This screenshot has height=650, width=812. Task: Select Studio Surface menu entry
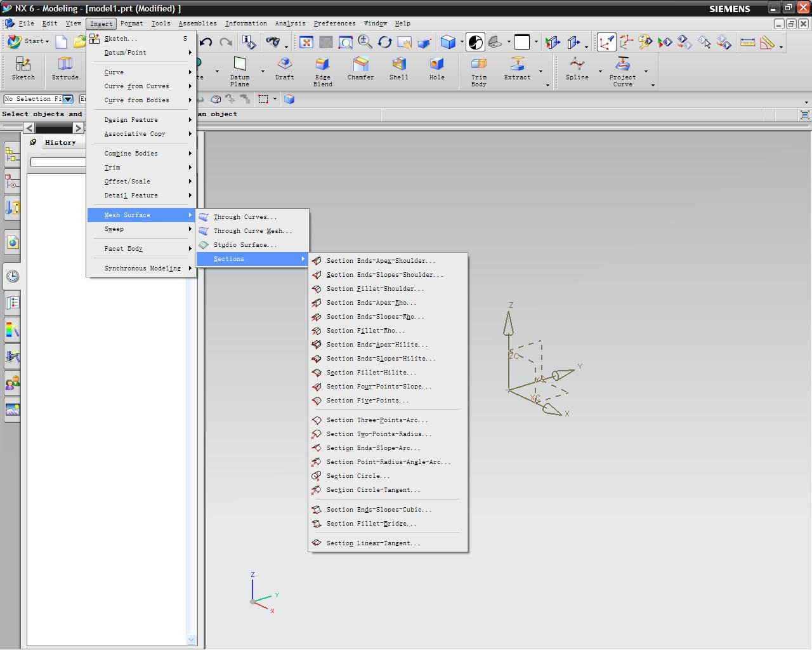(252, 245)
